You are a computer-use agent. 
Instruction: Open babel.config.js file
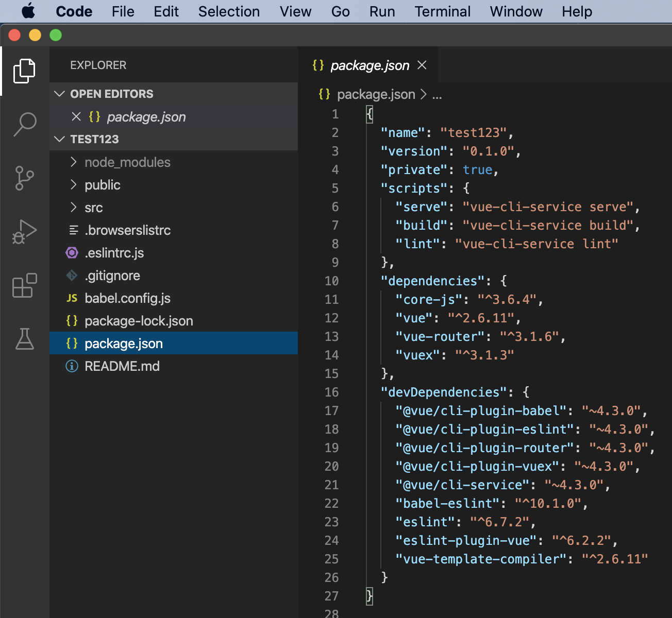[x=128, y=298]
